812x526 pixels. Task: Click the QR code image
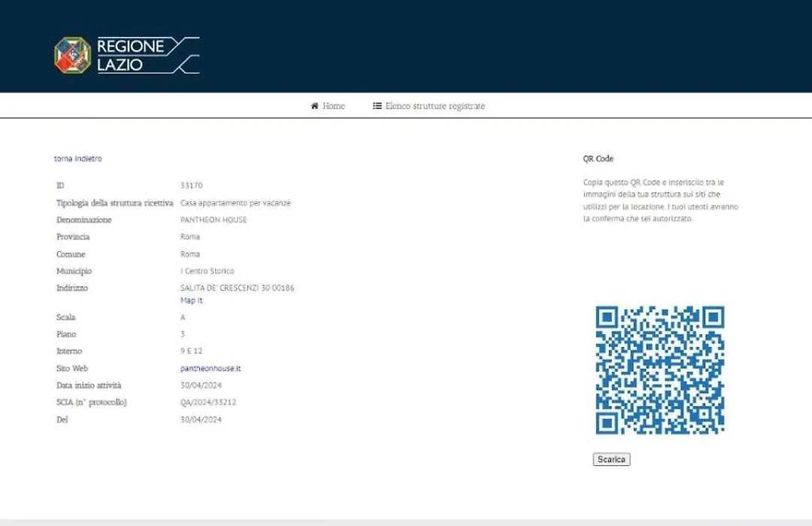660,370
